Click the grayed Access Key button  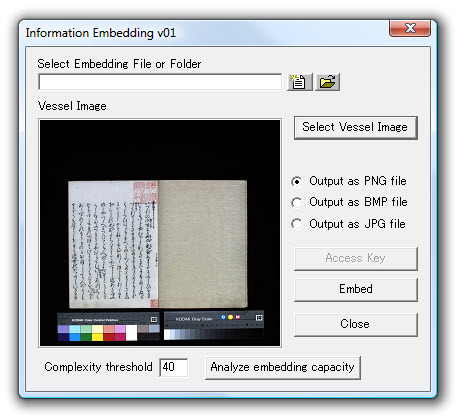coord(355,259)
